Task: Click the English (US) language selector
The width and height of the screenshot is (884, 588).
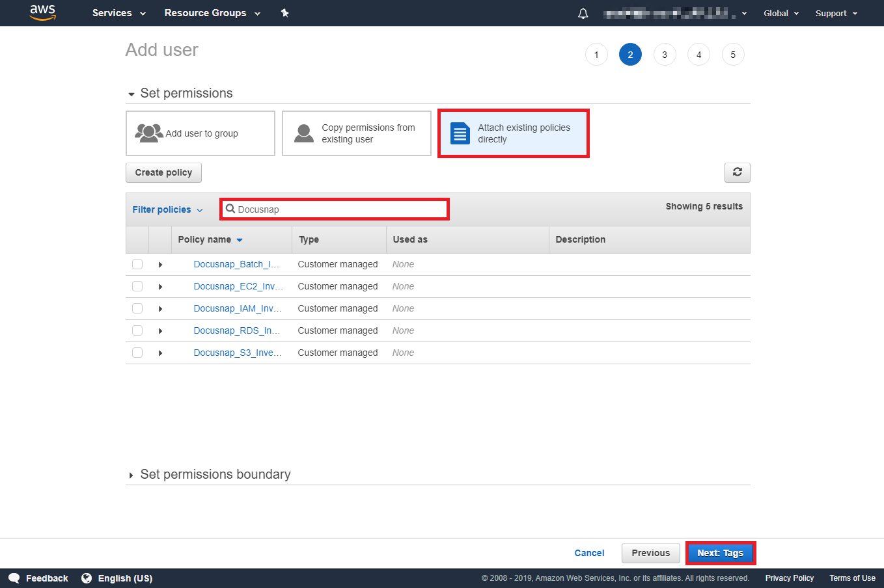Action: [x=125, y=578]
